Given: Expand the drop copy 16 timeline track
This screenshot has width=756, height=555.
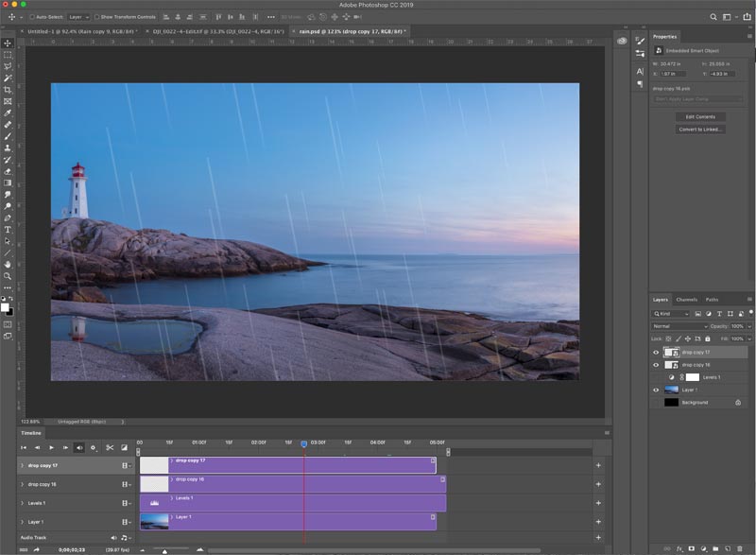Looking at the screenshot, I should coord(22,484).
